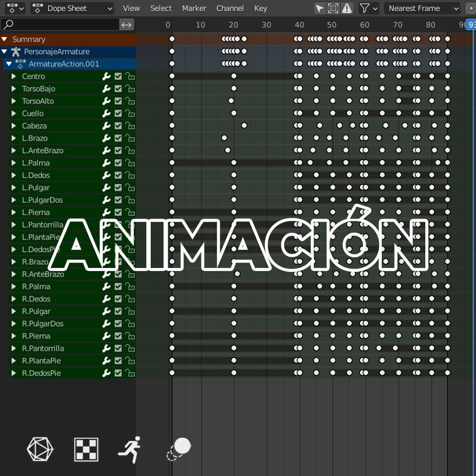The height and width of the screenshot is (476, 476).
Task: Click the channel search field
Action: point(60,25)
